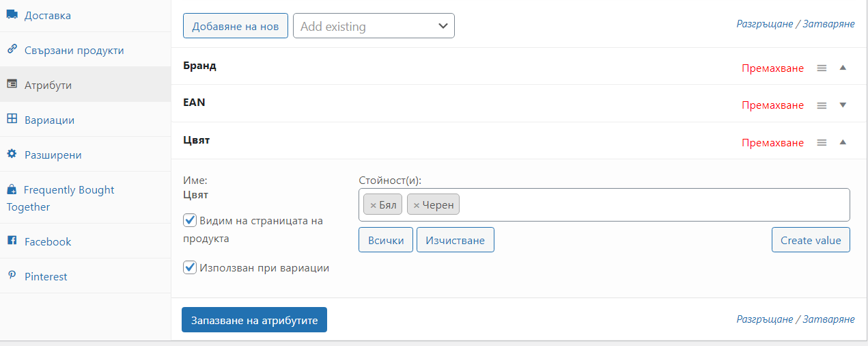This screenshot has width=868, height=346.
Task: Click the Доставка truck icon
Action: (x=12, y=14)
